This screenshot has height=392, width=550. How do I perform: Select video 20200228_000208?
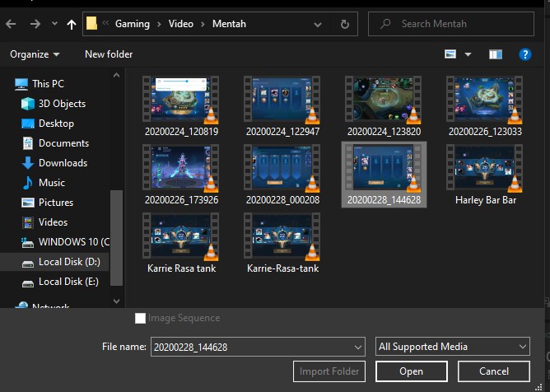pyautogui.click(x=282, y=175)
